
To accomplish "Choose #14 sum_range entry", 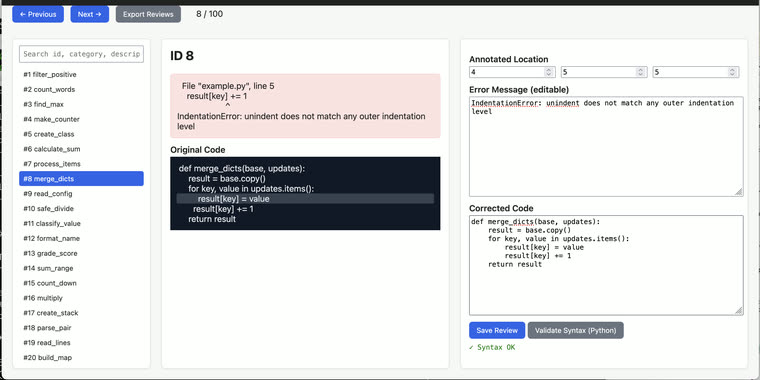I will [x=81, y=269].
